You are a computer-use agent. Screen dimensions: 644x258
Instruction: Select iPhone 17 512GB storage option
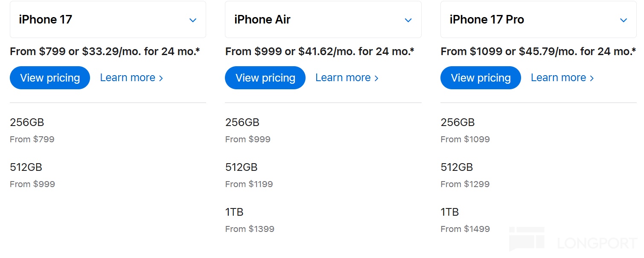coord(26,167)
